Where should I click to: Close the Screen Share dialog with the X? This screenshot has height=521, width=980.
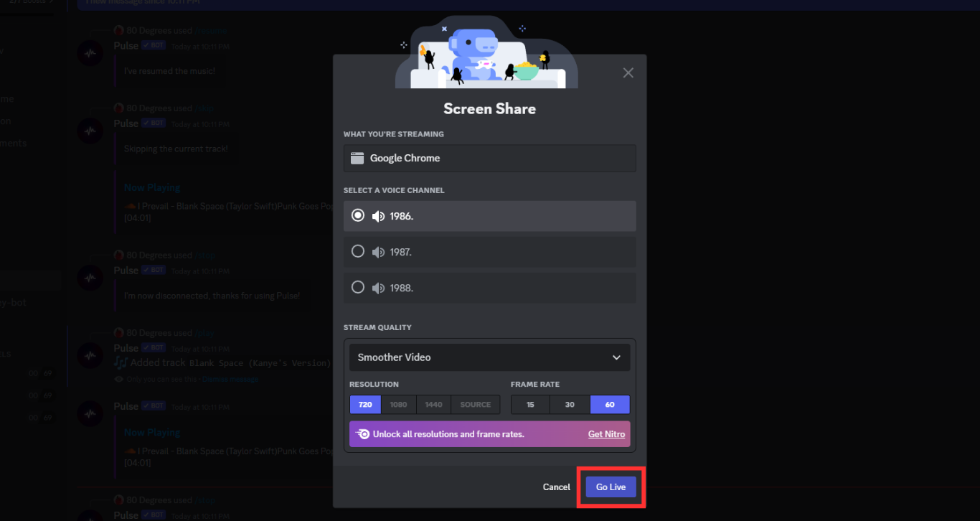pyautogui.click(x=628, y=72)
